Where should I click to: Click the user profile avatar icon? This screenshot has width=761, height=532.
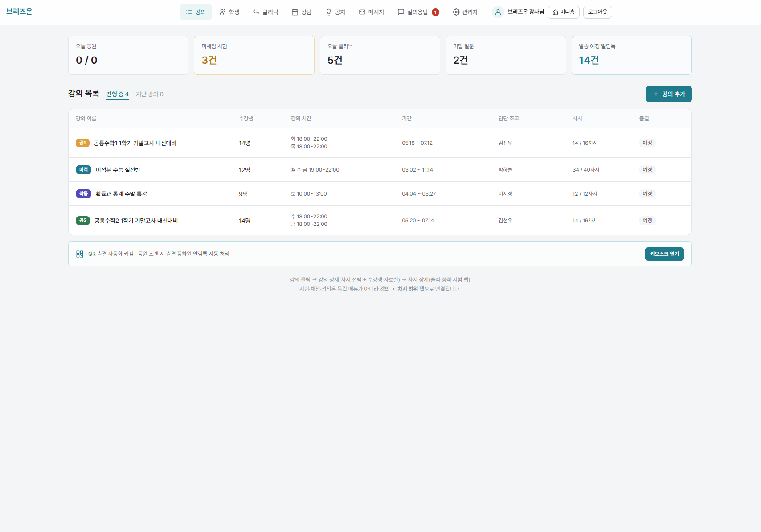[x=498, y=12]
